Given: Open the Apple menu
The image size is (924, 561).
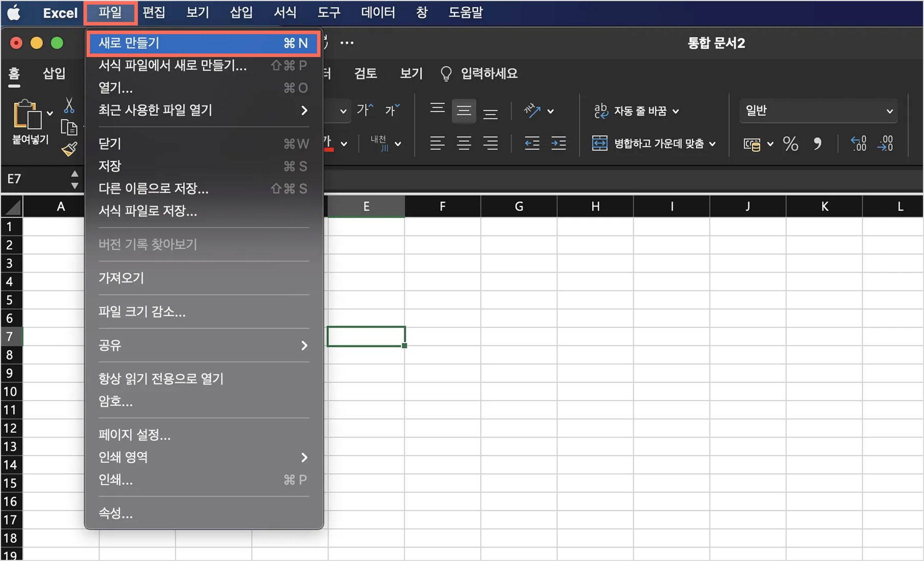Looking at the screenshot, I should click(14, 13).
